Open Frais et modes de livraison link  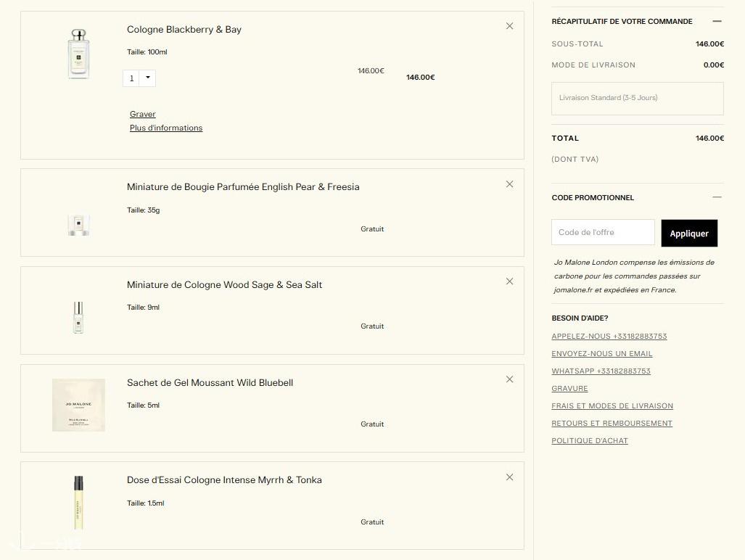[612, 406]
